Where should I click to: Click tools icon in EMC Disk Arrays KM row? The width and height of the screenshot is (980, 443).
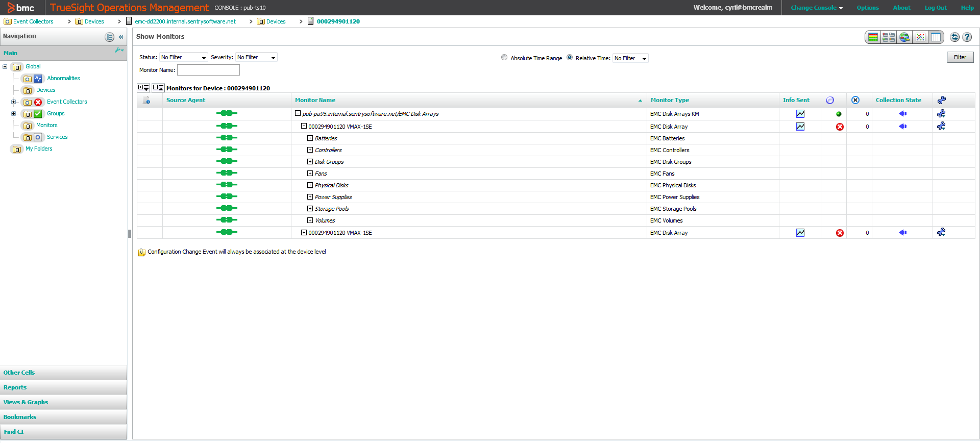click(941, 114)
